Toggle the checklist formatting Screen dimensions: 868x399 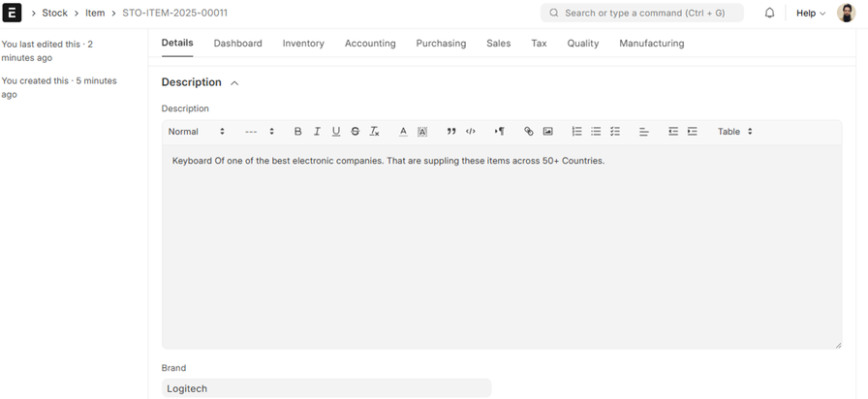(615, 132)
